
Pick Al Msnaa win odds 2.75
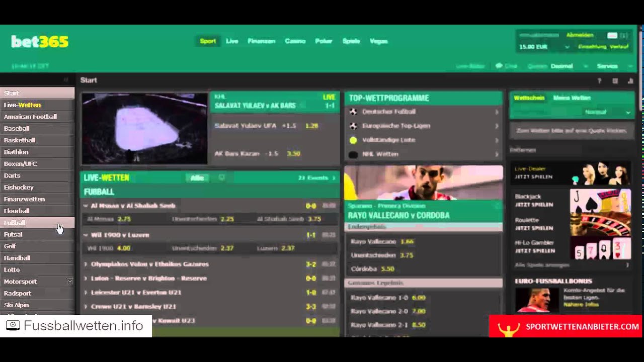(x=124, y=219)
